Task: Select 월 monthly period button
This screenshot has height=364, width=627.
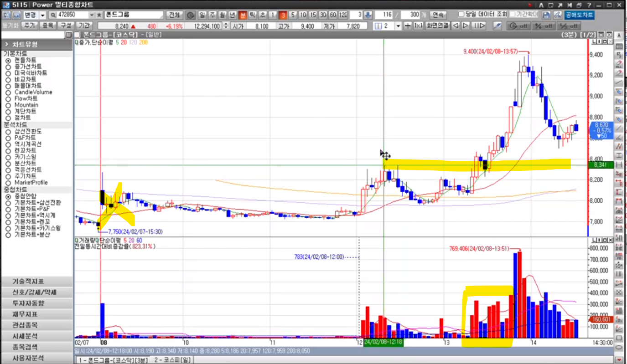Action: click(222, 15)
